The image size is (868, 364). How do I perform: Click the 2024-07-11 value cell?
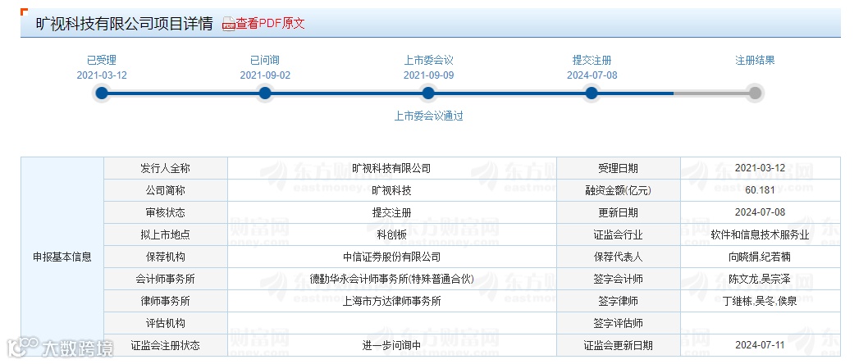point(760,345)
